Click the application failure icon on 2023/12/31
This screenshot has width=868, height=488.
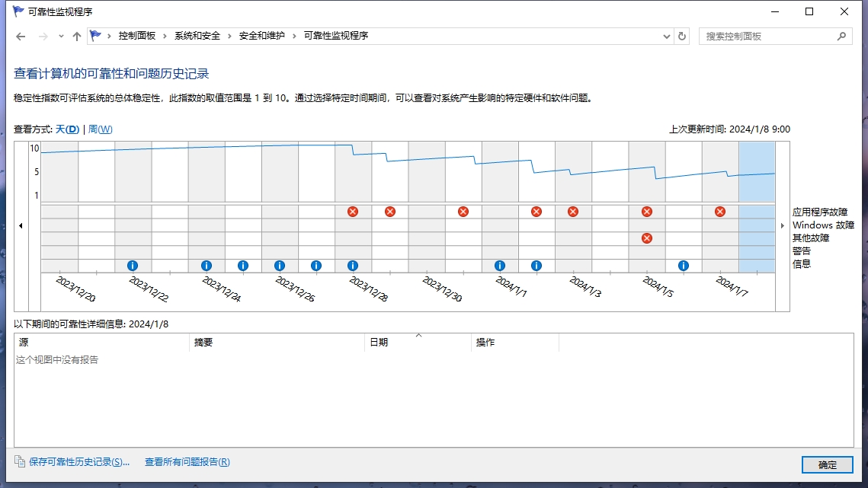[463, 212]
